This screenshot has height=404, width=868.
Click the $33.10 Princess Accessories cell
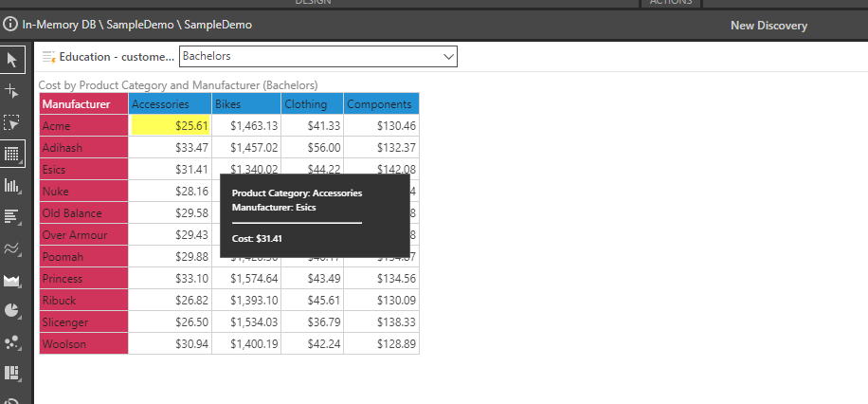pyautogui.click(x=171, y=278)
